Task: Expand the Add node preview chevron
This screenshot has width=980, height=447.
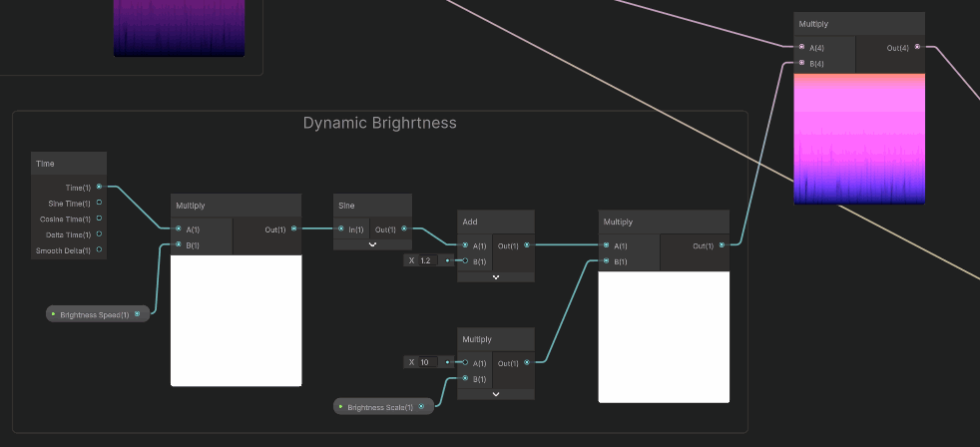Action: point(496,276)
